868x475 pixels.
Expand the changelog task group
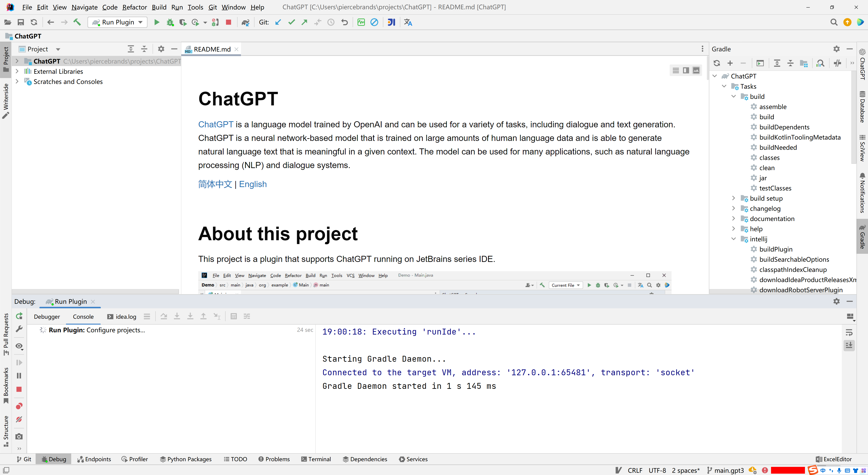pyautogui.click(x=734, y=208)
